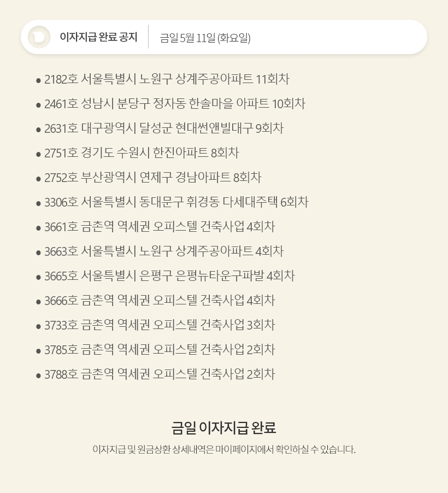Click the date text 금일 5월 11일 (화요일)
The width and height of the screenshot is (448, 493).
coord(205,38)
